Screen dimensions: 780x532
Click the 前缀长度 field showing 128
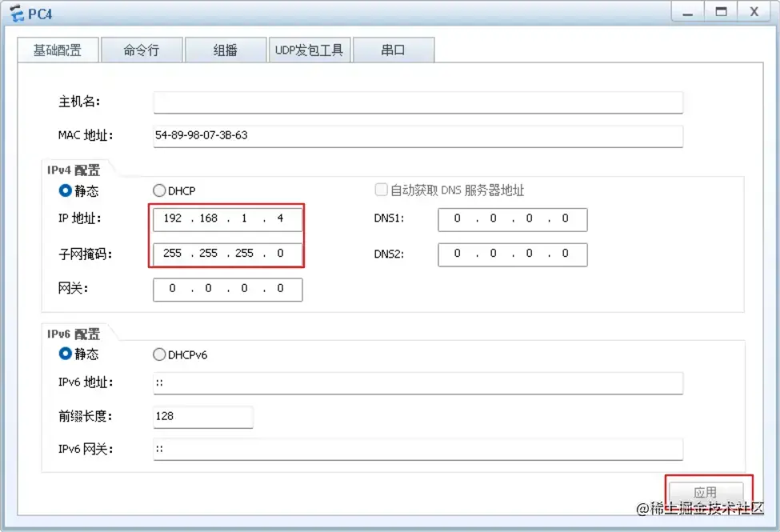point(203,417)
